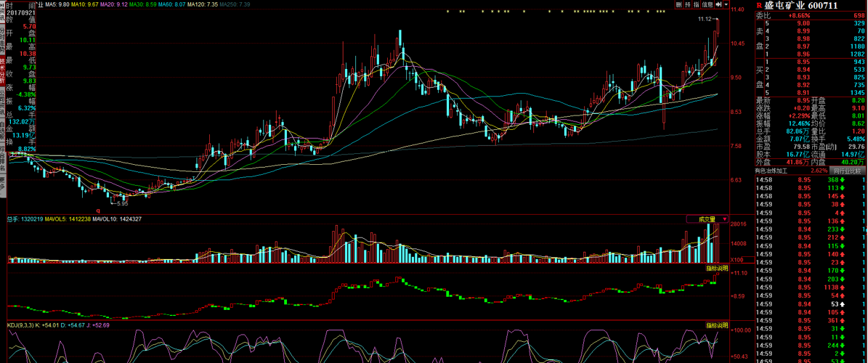Click the MAVOL5: 1412238 volume legend
The width and height of the screenshot is (868, 363).
[69, 219]
